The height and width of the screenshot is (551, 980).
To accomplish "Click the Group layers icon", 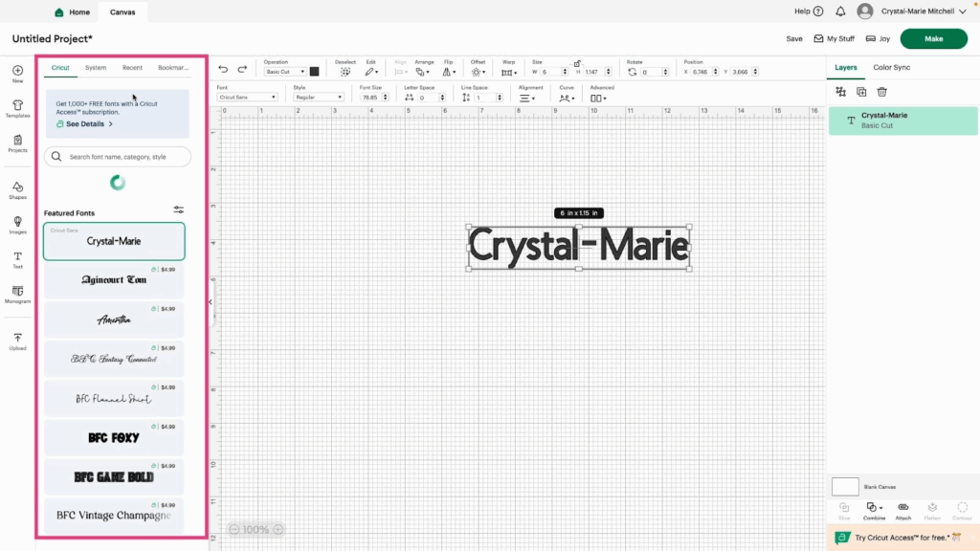I will tap(840, 92).
